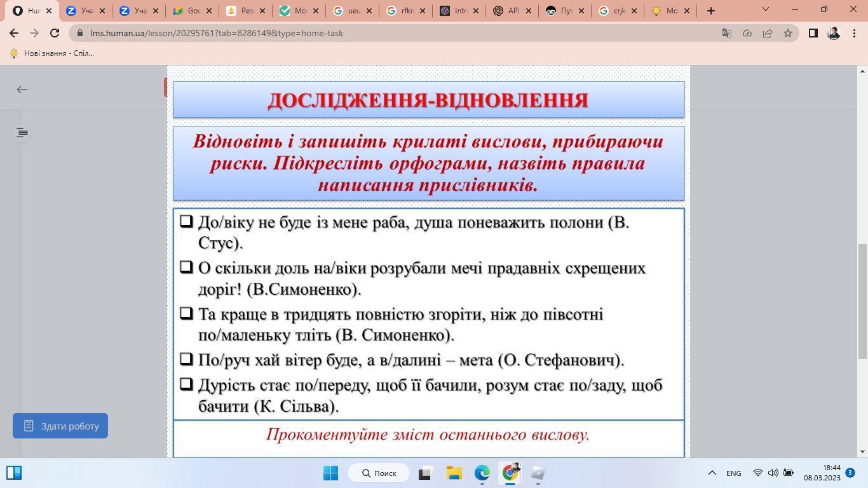
Task: Click the share page icon in address bar
Action: tap(768, 33)
